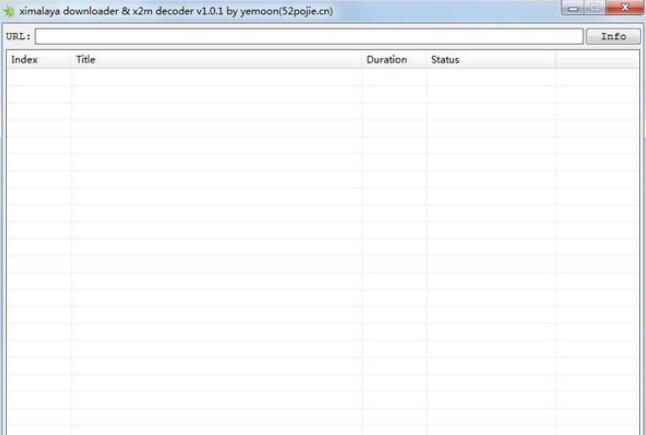Image resolution: width=646 pixels, height=435 pixels.
Task: Focus the URL input field
Action: pos(308,37)
